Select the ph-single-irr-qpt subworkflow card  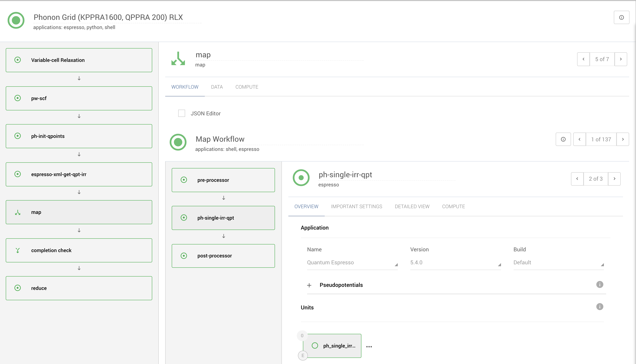223,218
